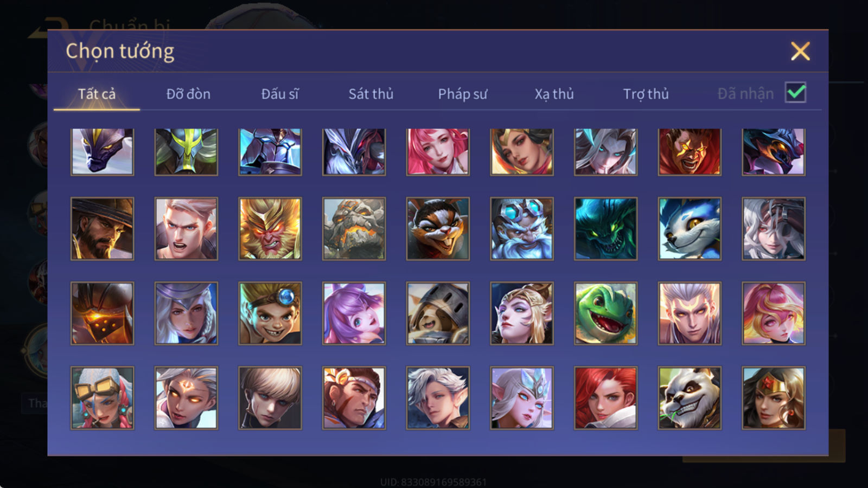The image size is (868, 488).
Task: Select the girl with goggles and pink braids
Action: click(102, 398)
